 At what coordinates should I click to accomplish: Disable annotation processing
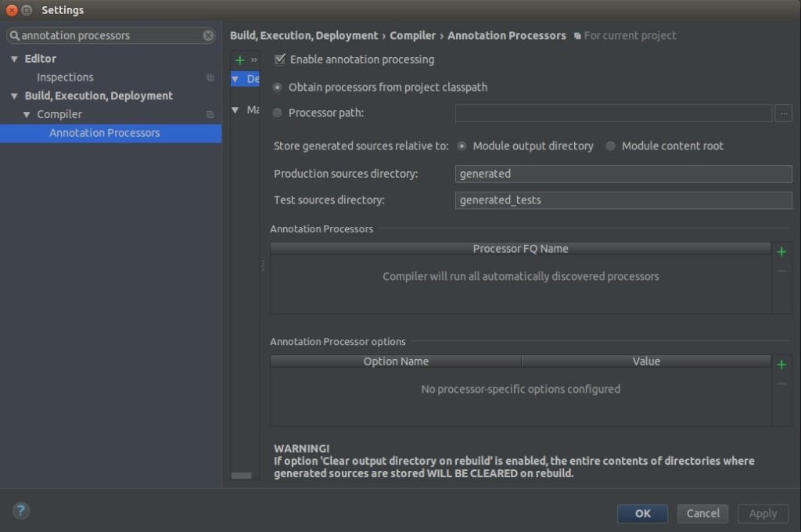pos(278,59)
